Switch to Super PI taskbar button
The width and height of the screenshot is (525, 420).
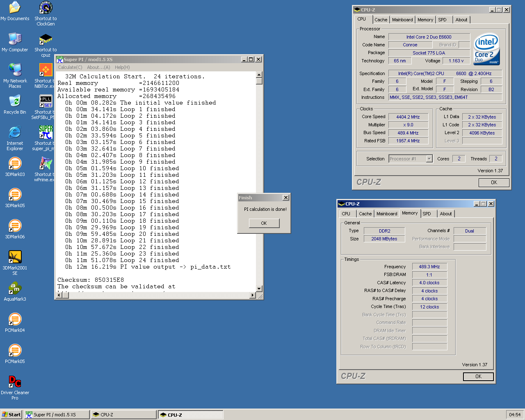pos(57,415)
